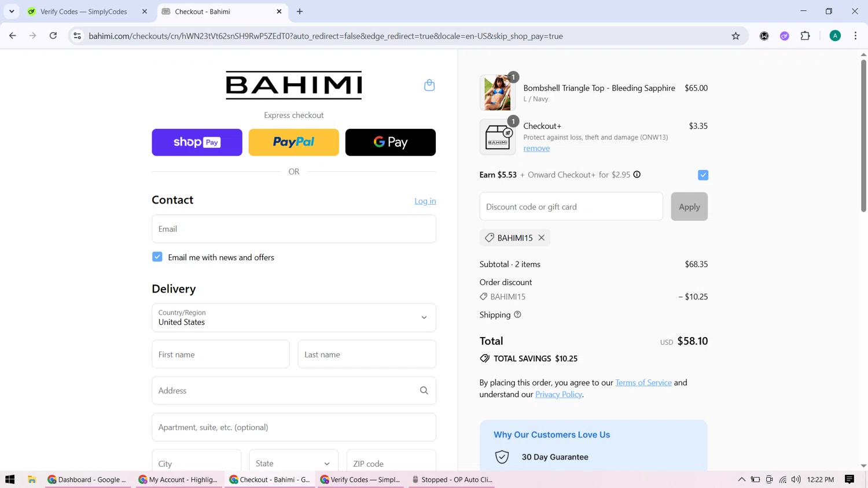This screenshot has width=868, height=488.
Task: Click the taskbar battery icon
Action: pos(756,479)
